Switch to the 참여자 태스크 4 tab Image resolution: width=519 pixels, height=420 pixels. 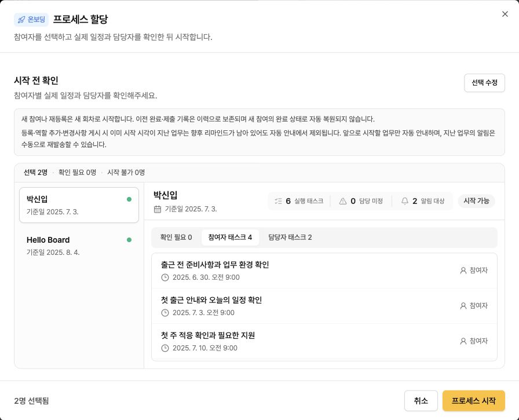[x=230, y=238]
